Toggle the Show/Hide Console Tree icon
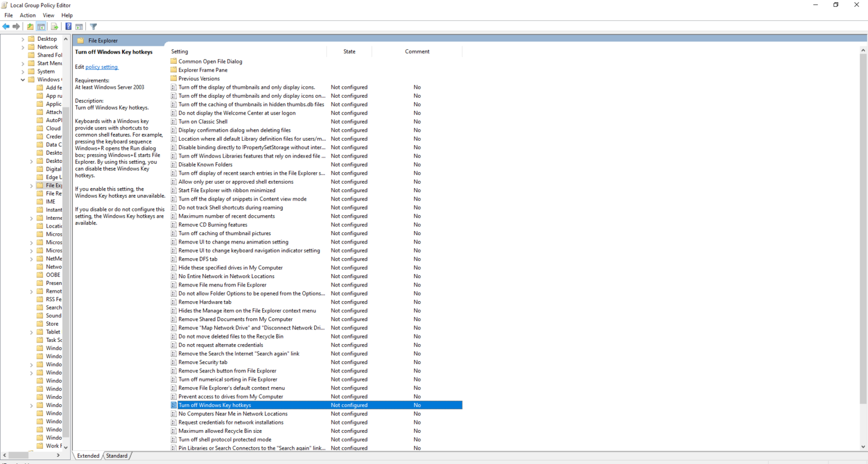This screenshot has height=464, width=868. click(x=41, y=27)
